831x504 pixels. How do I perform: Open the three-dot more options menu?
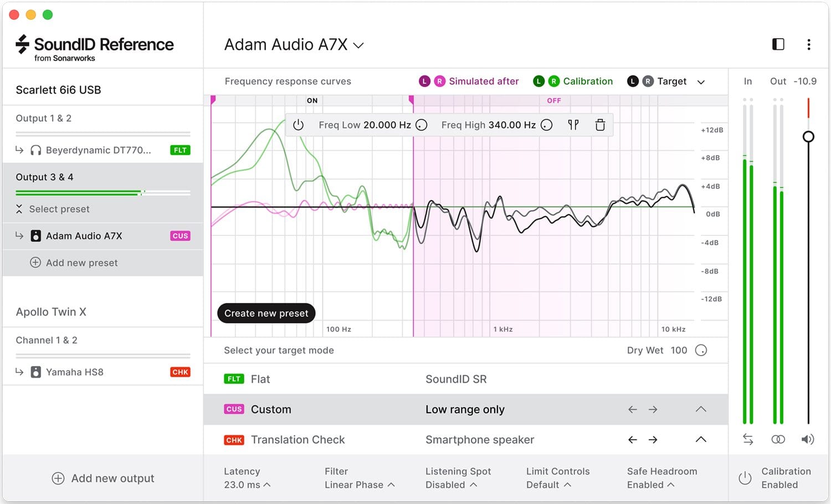(x=809, y=44)
